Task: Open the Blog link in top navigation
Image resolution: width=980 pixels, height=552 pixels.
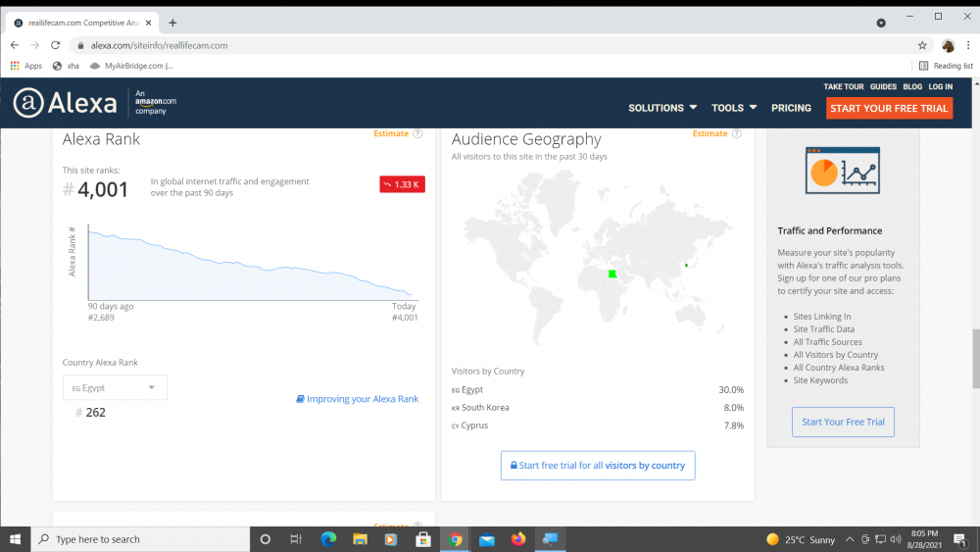Action: 911,87
